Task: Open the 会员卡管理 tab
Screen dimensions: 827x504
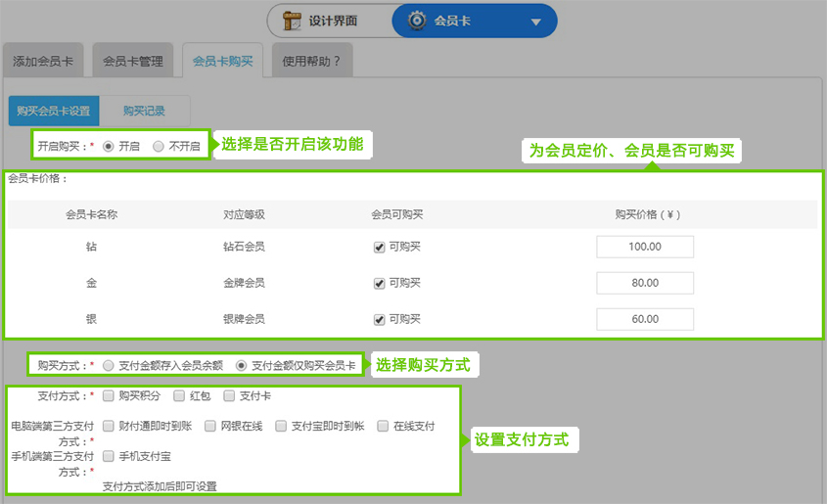Action: [x=133, y=61]
